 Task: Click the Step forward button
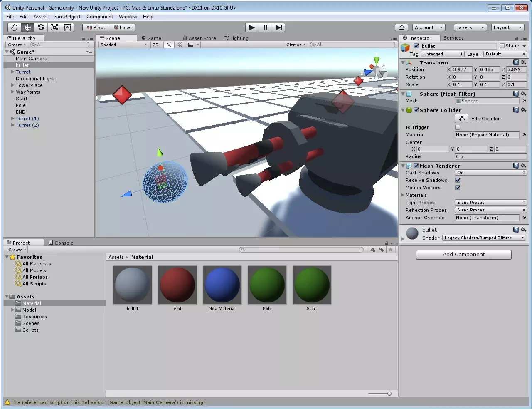point(278,27)
